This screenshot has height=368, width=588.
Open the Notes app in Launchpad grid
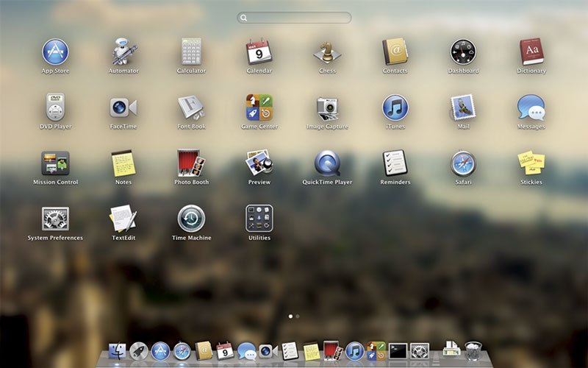(123, 163)
